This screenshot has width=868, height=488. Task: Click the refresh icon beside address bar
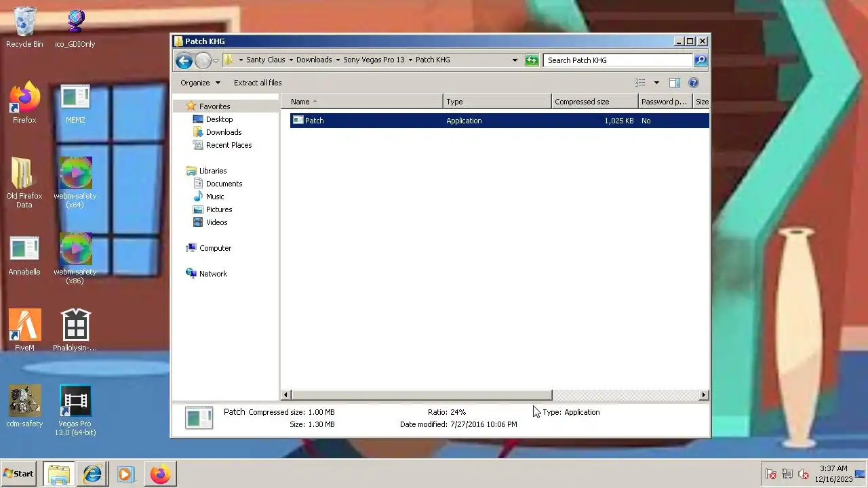(532, 60)
